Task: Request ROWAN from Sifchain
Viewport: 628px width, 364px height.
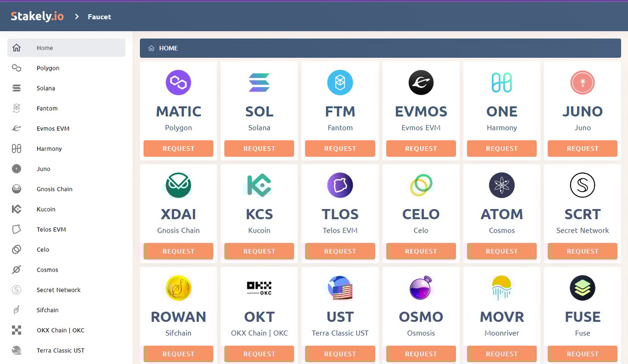Action: [x=178, y=354]
